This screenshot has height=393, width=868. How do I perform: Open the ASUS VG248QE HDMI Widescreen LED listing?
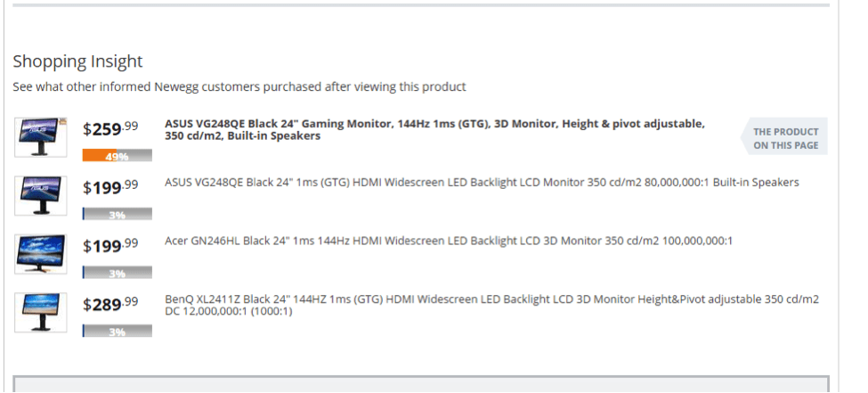(x=482, y=183)
